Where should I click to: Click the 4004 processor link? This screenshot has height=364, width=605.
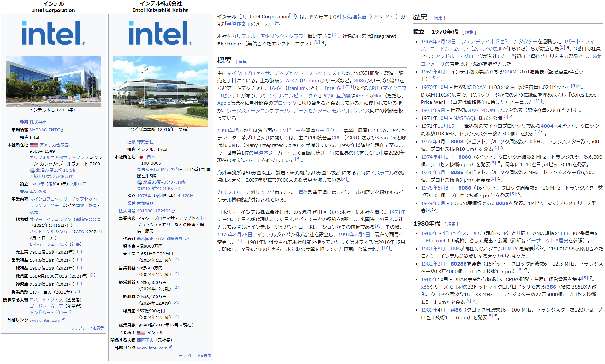[547, 126]
